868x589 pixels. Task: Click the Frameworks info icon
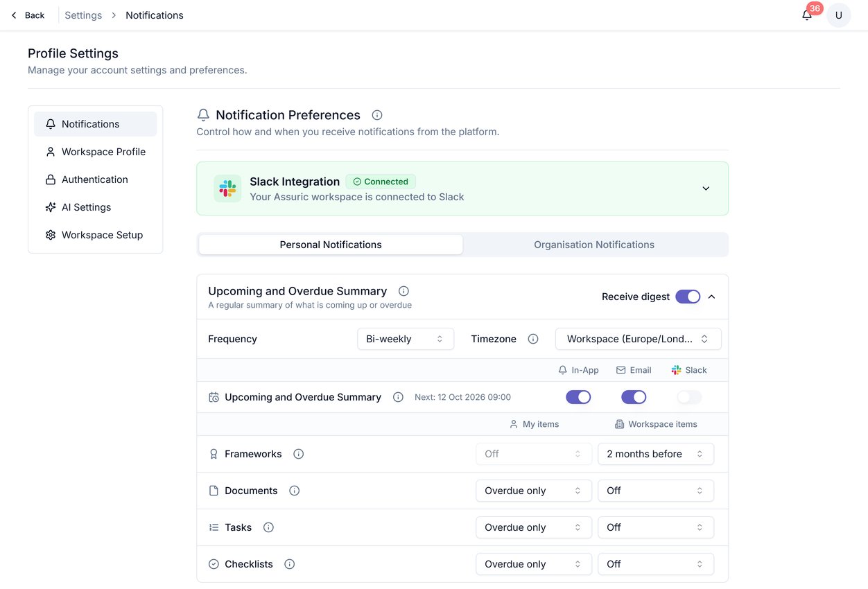coord(299,454)
